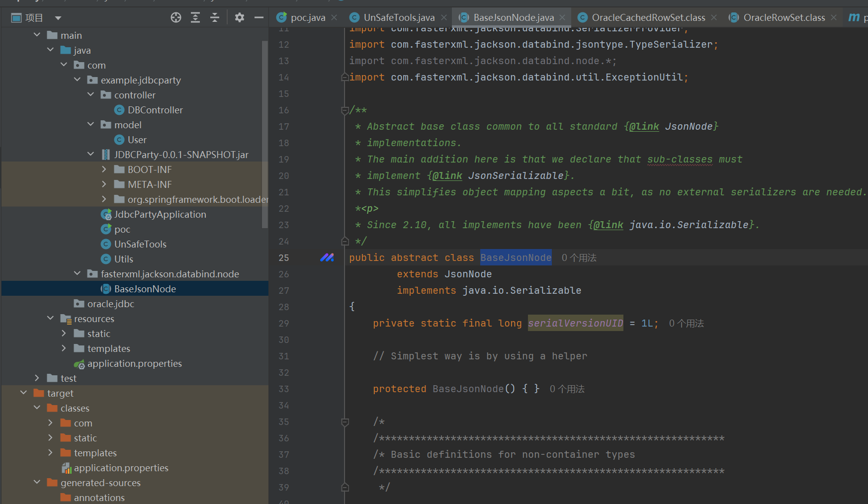Select the User class file

137,140
